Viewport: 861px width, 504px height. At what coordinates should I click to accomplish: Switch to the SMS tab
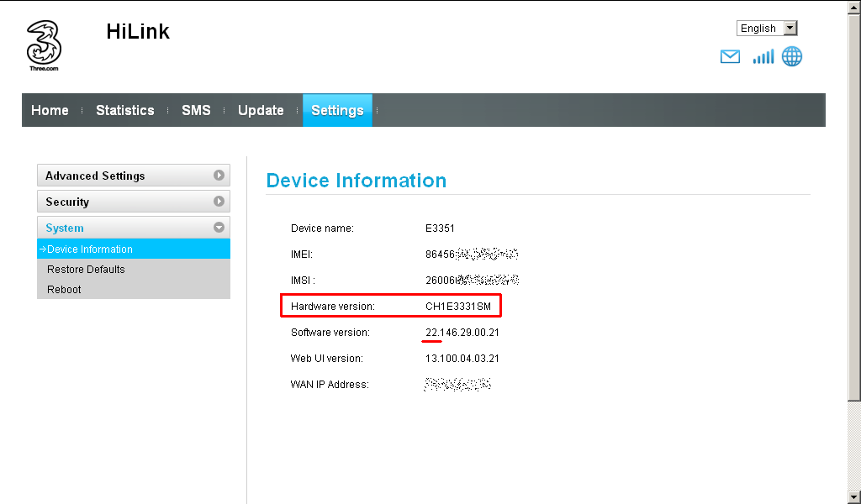[x=196, y=110]
